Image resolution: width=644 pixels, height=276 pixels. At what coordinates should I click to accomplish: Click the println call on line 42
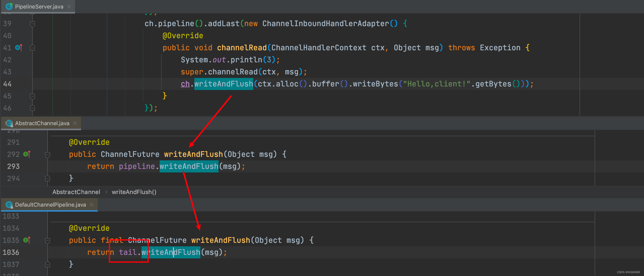(246, 60)
